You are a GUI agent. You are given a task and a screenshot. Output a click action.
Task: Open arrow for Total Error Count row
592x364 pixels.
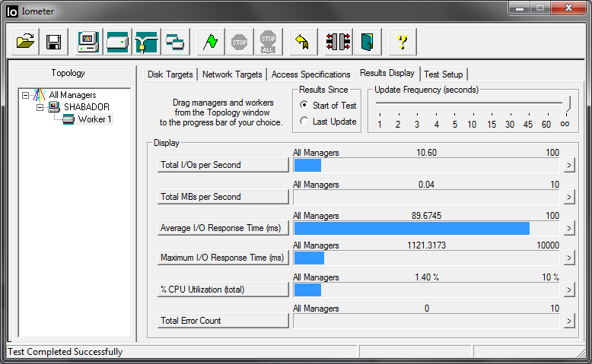(569, 321)
